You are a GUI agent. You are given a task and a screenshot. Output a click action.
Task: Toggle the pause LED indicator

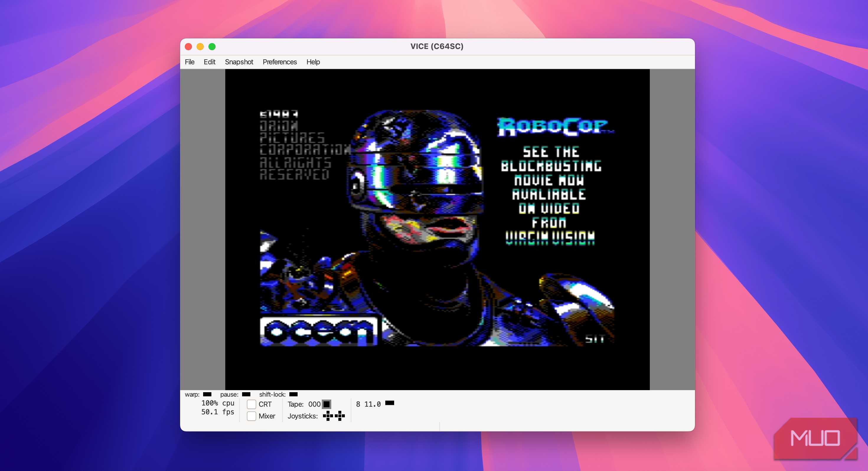click(246, 394)
